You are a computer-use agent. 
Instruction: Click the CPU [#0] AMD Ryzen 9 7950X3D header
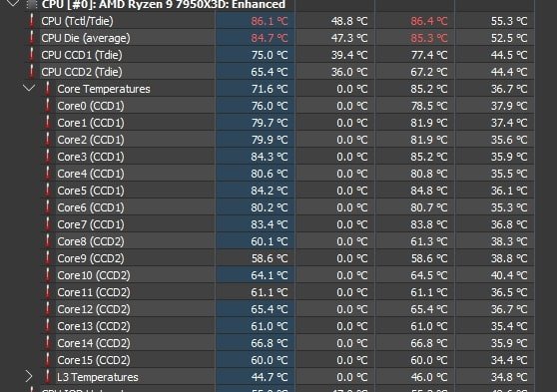[164, 4]
